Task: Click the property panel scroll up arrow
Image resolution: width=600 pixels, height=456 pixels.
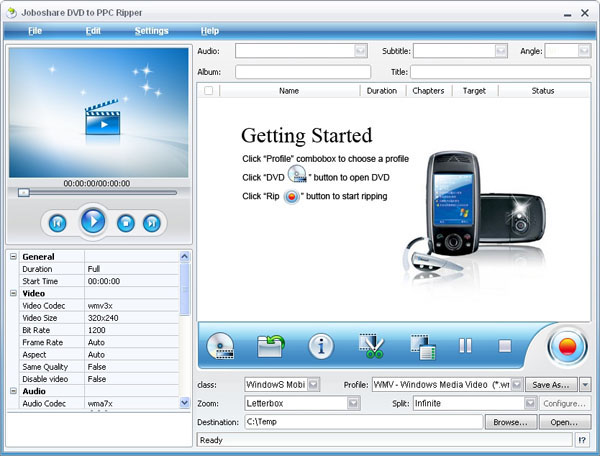Action: tap(184, 256)
